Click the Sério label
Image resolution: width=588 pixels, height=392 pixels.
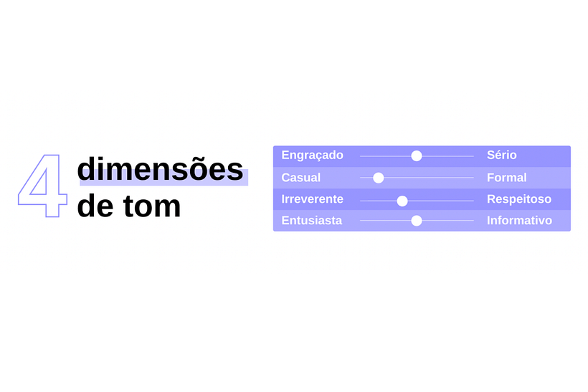(501, 155)
